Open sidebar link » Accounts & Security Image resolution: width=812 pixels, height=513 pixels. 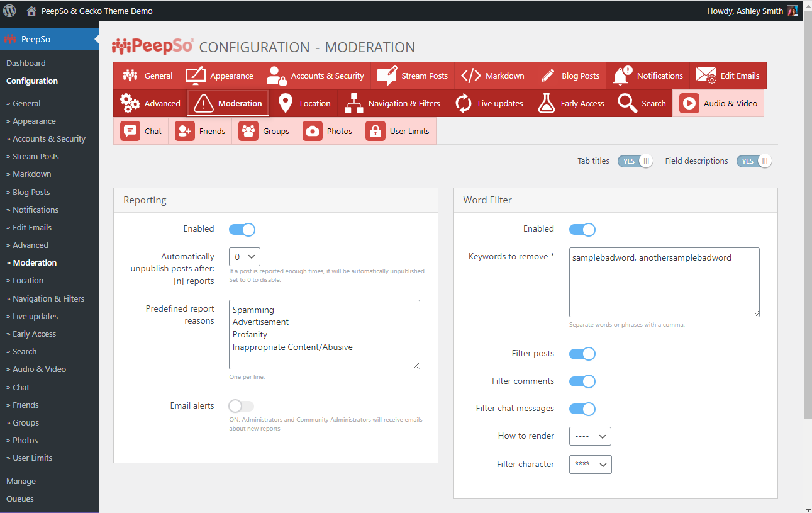click(x=46, y=139)
